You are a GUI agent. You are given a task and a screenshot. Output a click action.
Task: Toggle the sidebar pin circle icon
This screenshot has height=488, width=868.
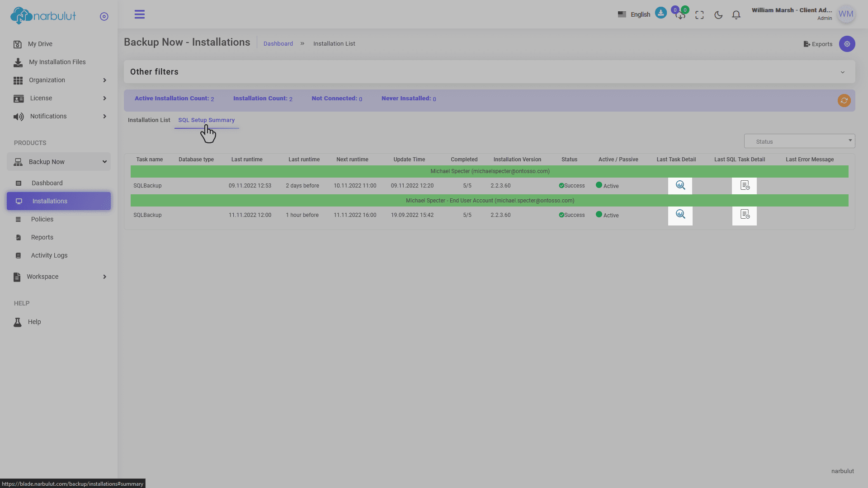104,16
